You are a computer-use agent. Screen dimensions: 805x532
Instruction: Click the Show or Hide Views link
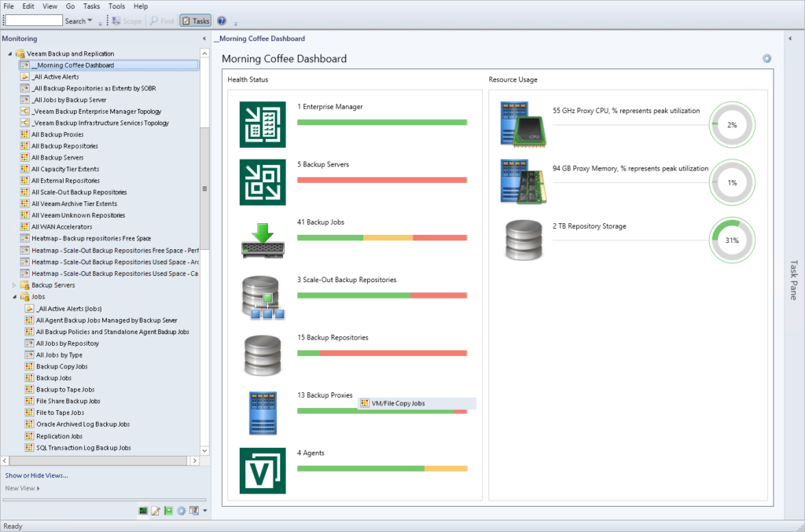[36, 475]
